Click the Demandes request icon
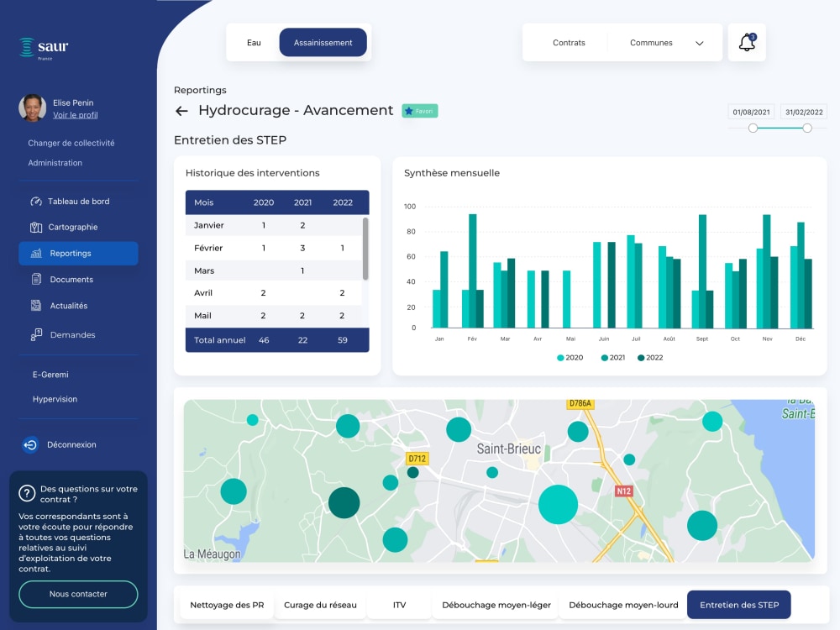 36,335
